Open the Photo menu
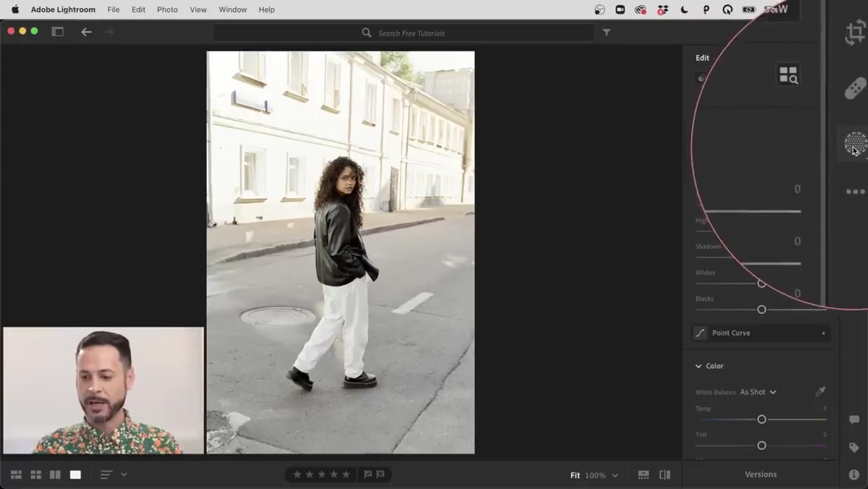Image resolution: width=868 pixels, height=489 pixels. pos(167,9)
